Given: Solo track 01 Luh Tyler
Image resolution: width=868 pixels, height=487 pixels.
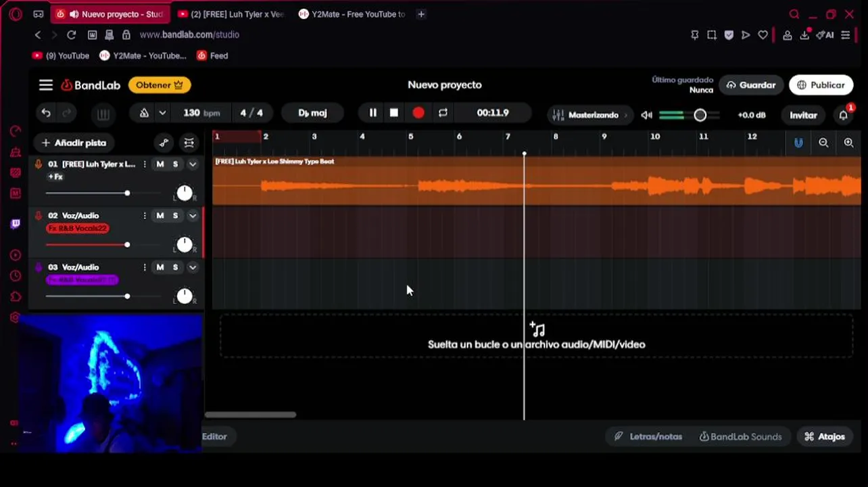Looking at the screenshot, I should pyautogui.click(x=175, y=164).
